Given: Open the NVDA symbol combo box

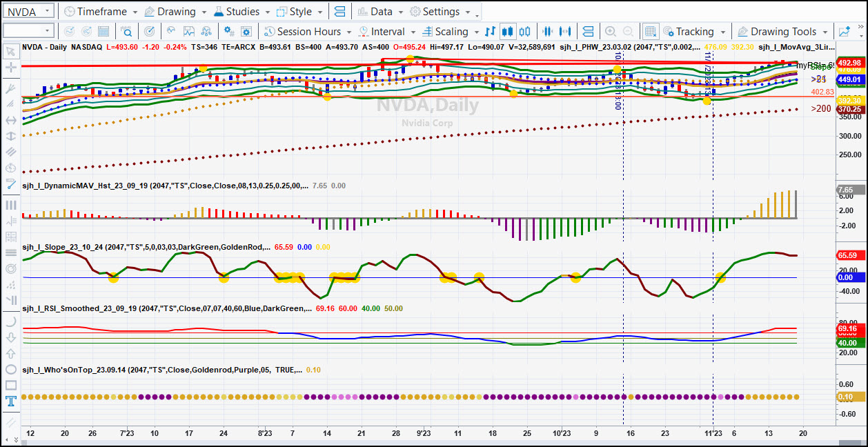Looking at the screenshot, I should 28,12.
